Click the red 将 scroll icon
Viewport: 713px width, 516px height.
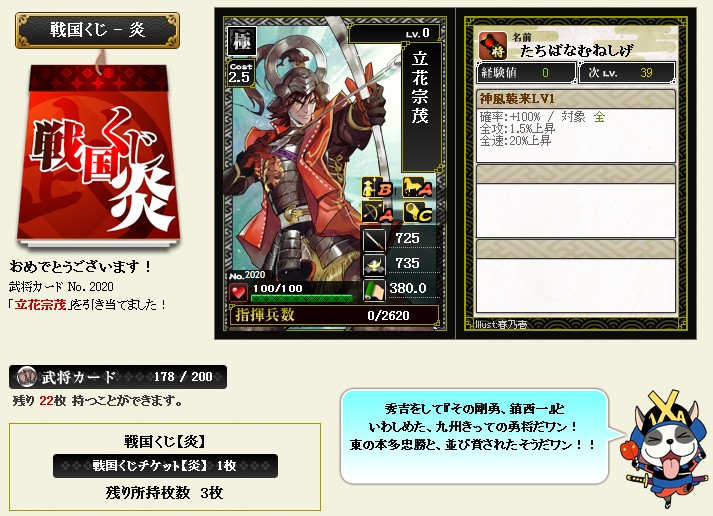(493, 46)
